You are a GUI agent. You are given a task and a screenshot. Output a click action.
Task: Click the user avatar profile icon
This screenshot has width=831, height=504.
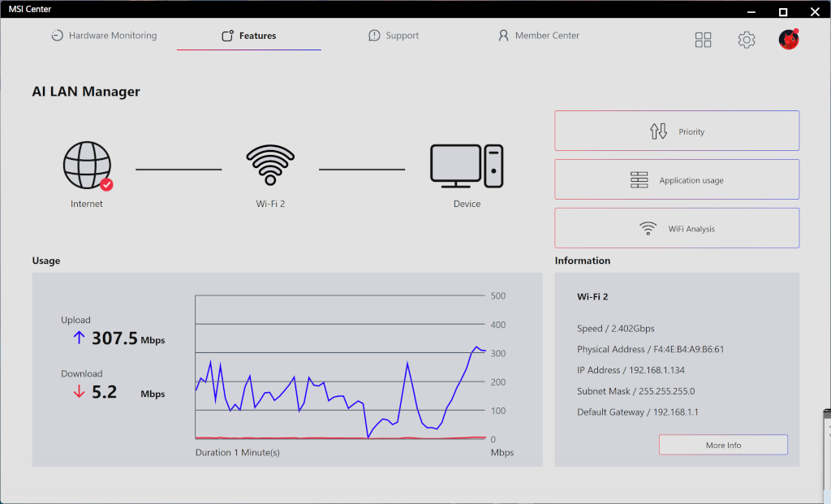(x=789, y=39)
